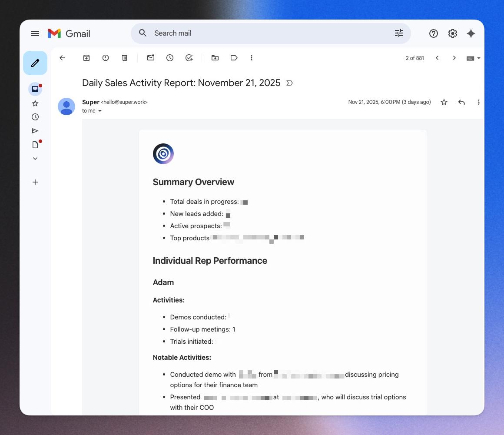Open Drafts in the sidebar
The width and height of the screenshot is (504, 435).
tap(35, 145)
